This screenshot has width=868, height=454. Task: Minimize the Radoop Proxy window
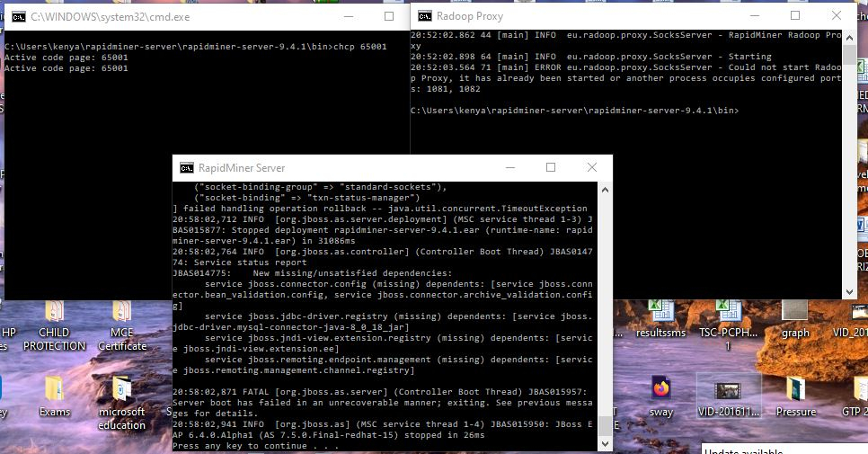point(755,16)
